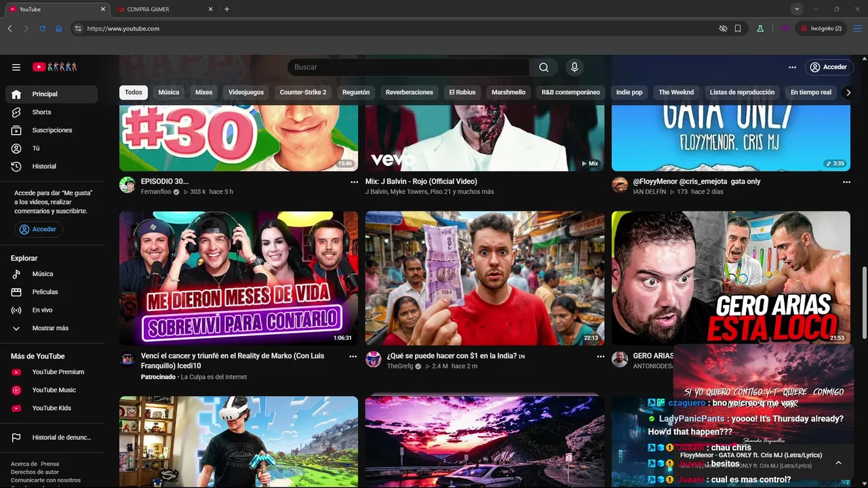Screen dimensions: 868x488
Task: Click the page vertical scrollbar thumb
Action: (x=864, y=302)
